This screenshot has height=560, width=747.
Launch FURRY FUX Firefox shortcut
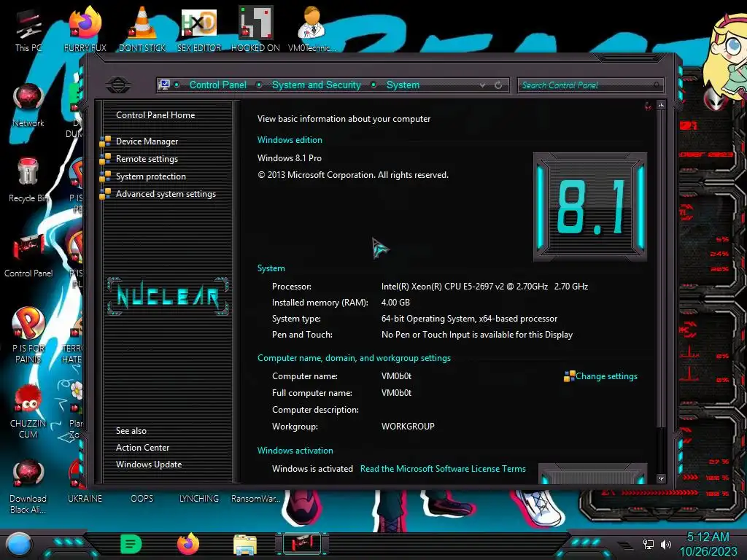(x=85, y=29)
